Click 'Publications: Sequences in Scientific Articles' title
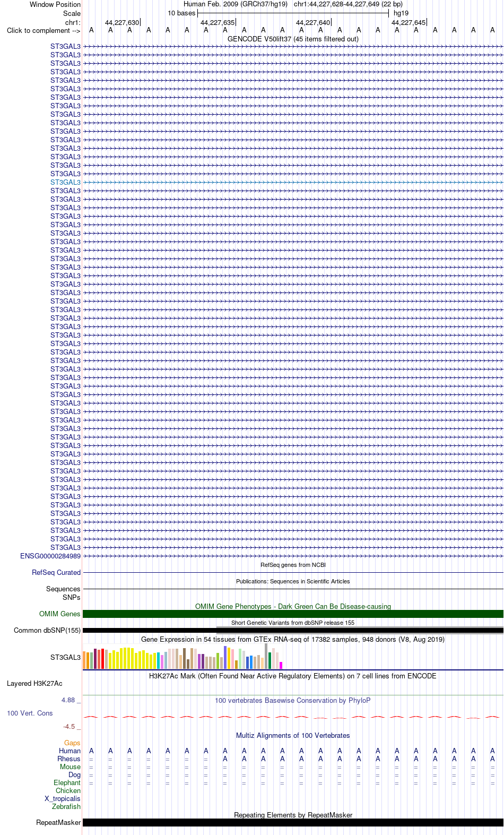Viewport: 504px width, 835px height. pos(293,581)
